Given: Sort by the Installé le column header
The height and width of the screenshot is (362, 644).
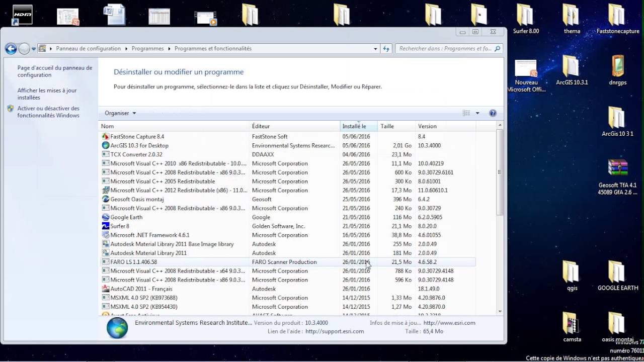Looking at the screenshot, I should click(x=359, y=126).
